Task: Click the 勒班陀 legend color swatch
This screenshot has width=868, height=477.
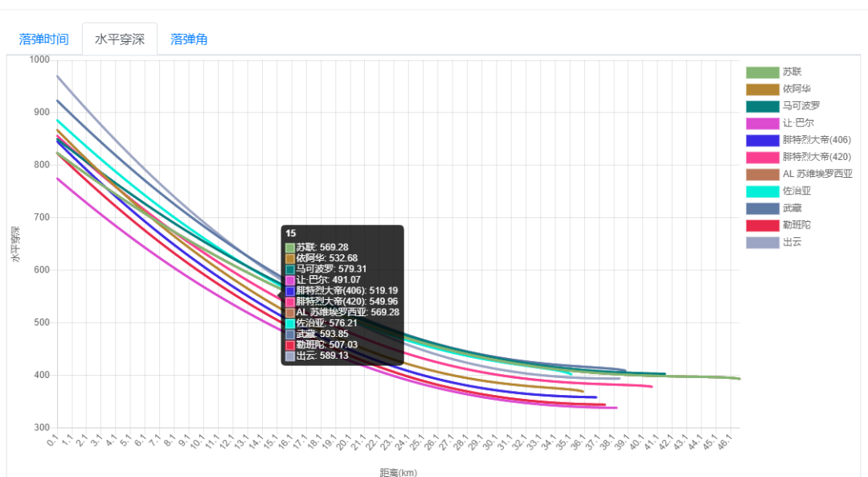Action: click(x=762, y=225)
